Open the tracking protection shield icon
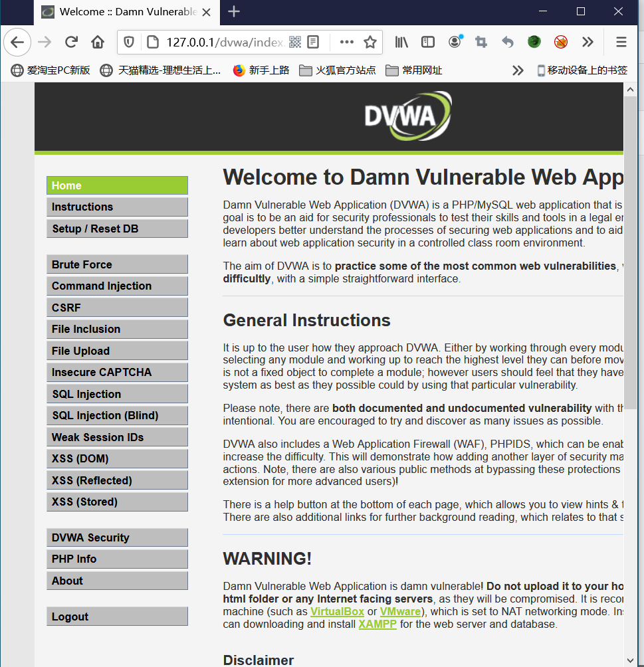Image resolution: width=644 pixels, height=667 pixels. (x=128, y=42)
